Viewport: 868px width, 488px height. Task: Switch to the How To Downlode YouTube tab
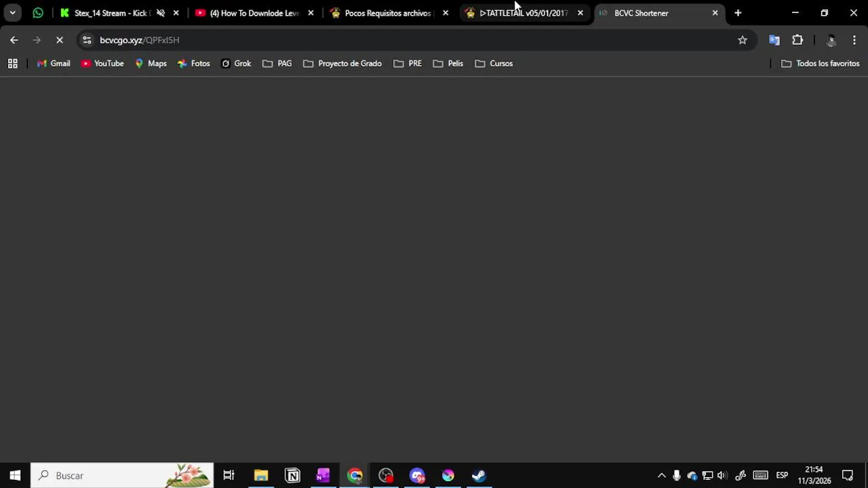tap(254, 13)
